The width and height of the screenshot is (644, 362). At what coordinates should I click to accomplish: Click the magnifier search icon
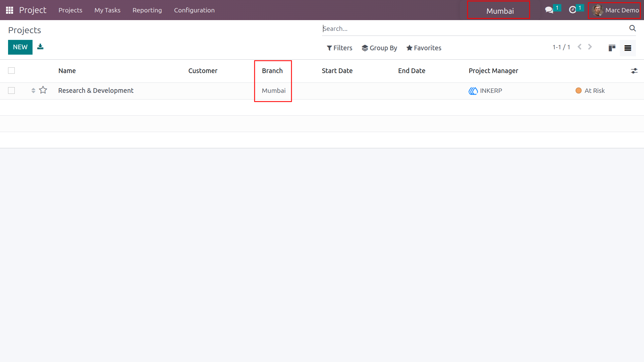tap(632, 28)
